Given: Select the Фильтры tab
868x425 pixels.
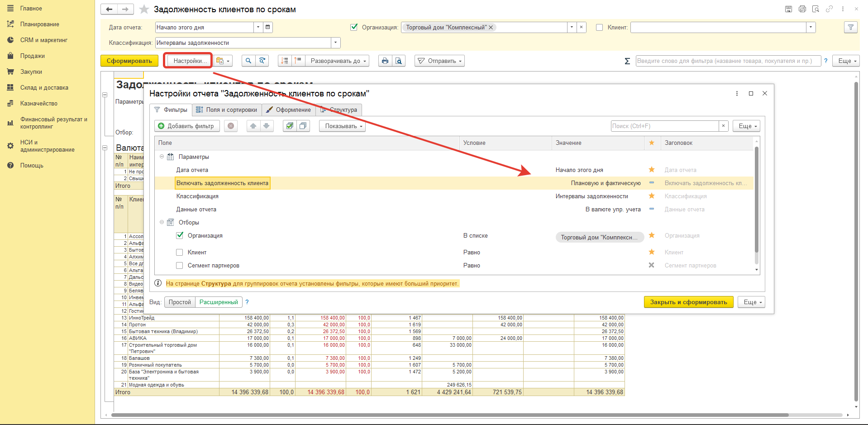Looking at the screenshot, I should [171, 110].
